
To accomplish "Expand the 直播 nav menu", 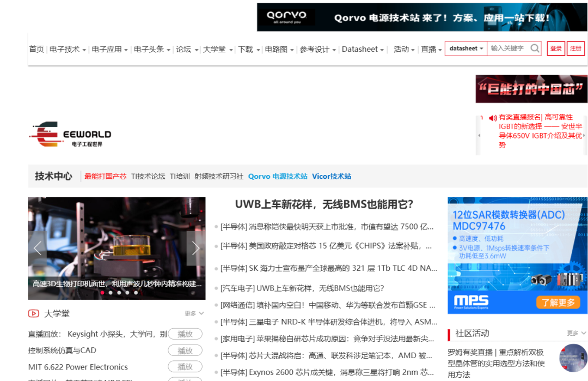I will pos(431,49).
